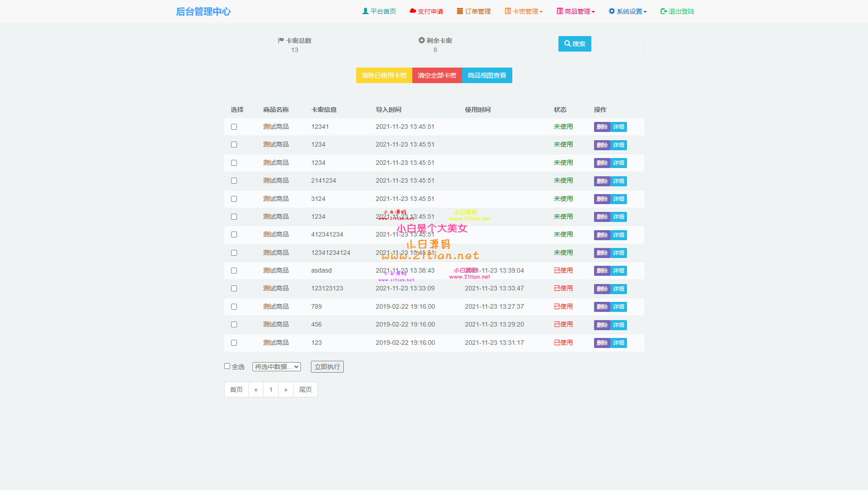
Task: View 详细 for card key 3124
Action: [619, 199]
